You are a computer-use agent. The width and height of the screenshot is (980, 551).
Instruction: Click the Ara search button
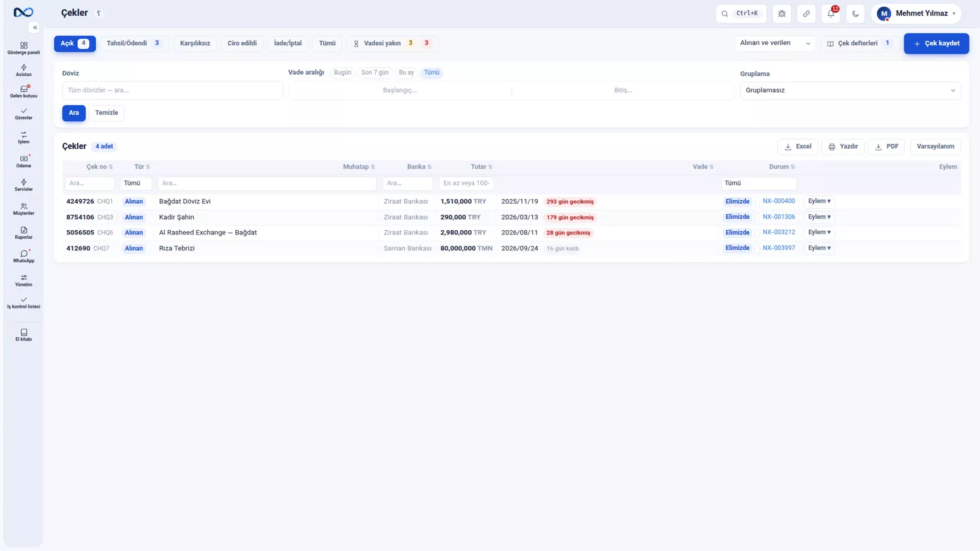click(x=73, y=113)
